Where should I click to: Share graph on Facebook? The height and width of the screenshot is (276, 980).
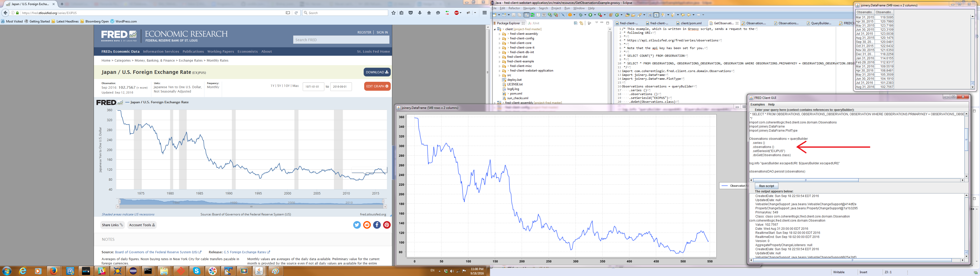click(377, 225)
